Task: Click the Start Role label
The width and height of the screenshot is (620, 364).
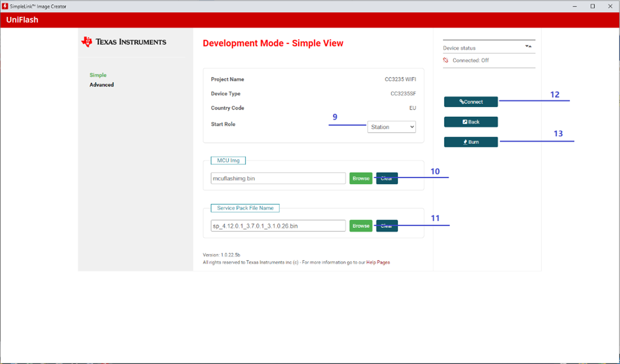Action: coord(223,124)
